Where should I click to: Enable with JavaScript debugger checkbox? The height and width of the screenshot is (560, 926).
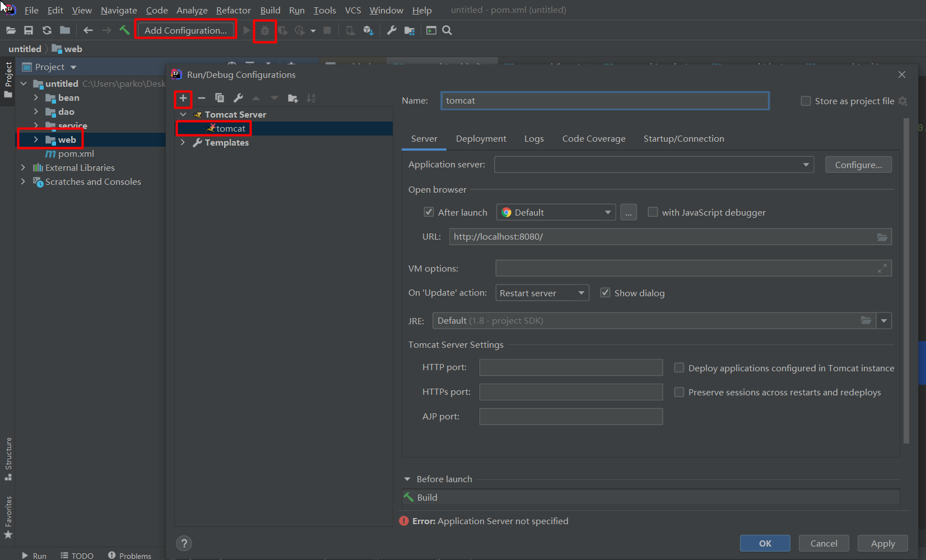tap(653, 212)
